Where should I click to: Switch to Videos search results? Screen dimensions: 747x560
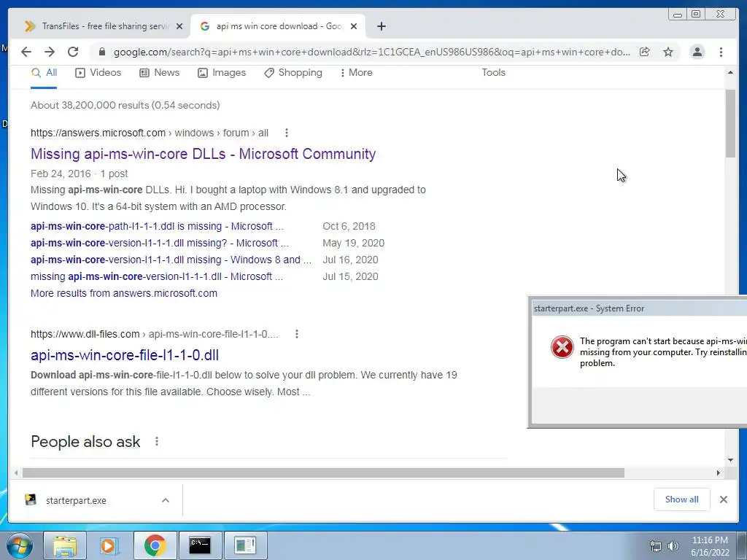pyautogui.click(x=98, y=73)
